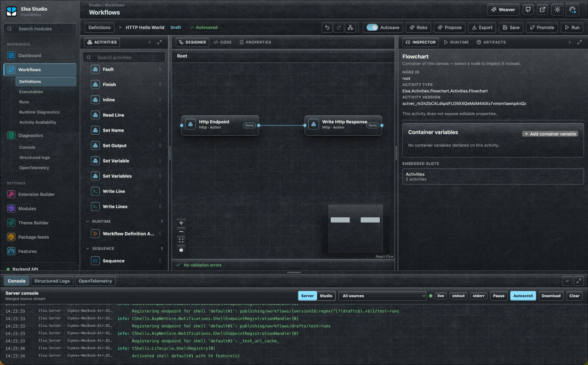Collapse the SEQUENCE activity group
Screen dimensions: 588x365
point(88,248)
